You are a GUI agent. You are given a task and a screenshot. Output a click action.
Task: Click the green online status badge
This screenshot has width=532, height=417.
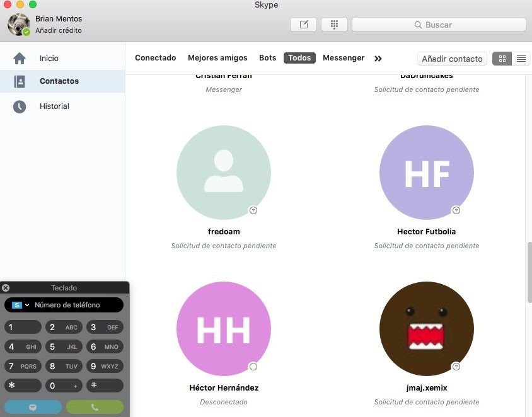pos(26,32)
